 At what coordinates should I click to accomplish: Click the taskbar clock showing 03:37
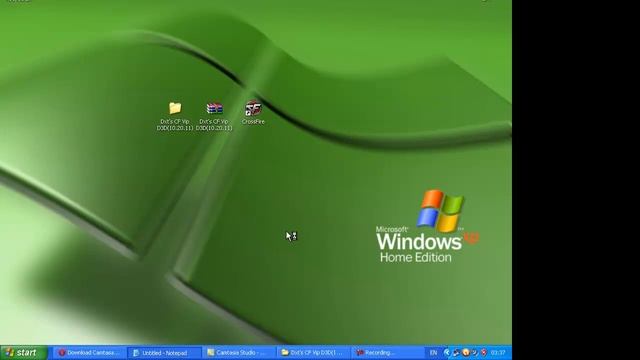point(498,353)
